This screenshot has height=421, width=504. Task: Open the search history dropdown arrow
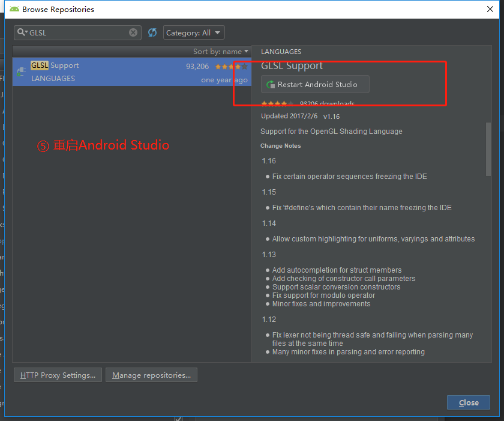coord(26,32)
